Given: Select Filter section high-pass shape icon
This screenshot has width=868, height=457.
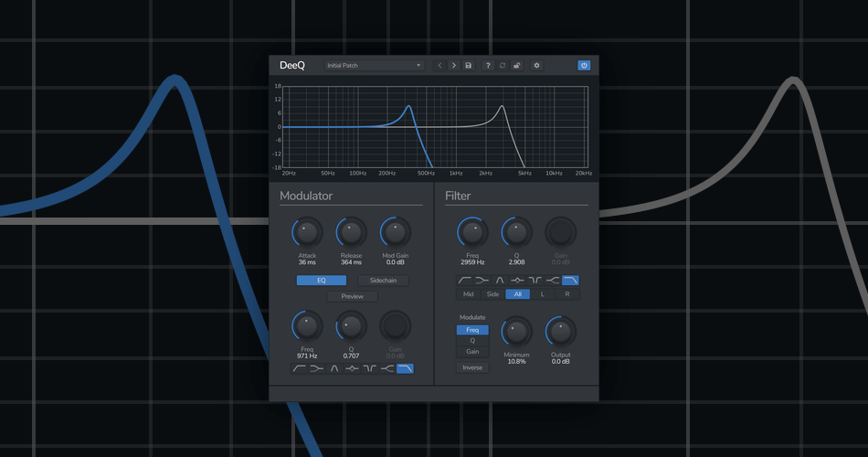Looking at the screenshot, I should pos(464,281).
